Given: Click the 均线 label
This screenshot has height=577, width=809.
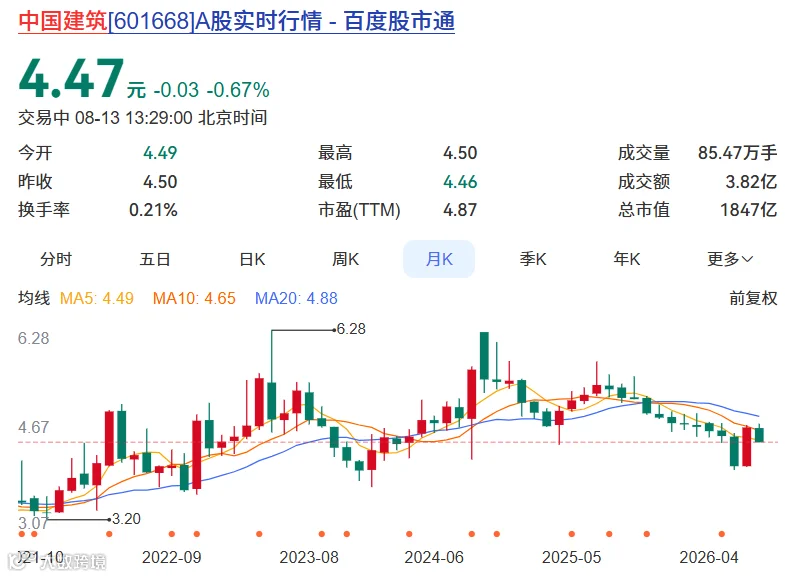Looking at the screenshot, I should coord(34,298).
